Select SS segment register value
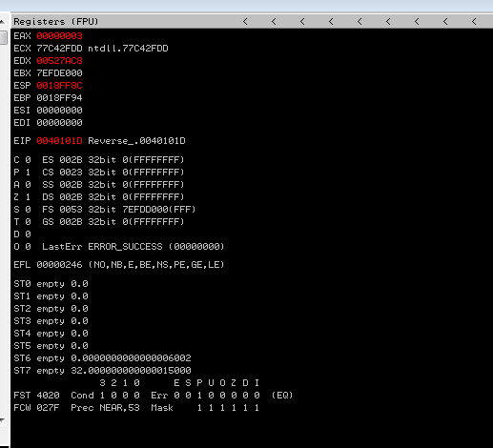 [71, 185]
